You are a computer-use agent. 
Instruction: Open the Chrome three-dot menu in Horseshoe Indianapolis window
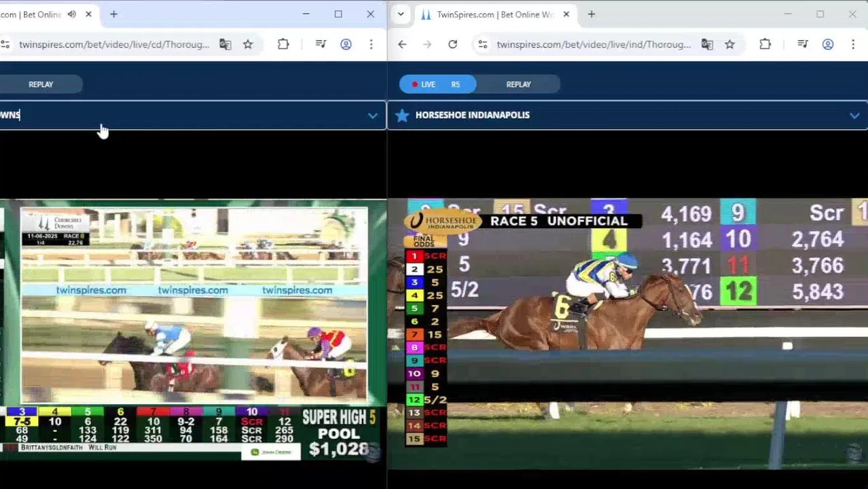pyautogui.click(x=852, y=44)
